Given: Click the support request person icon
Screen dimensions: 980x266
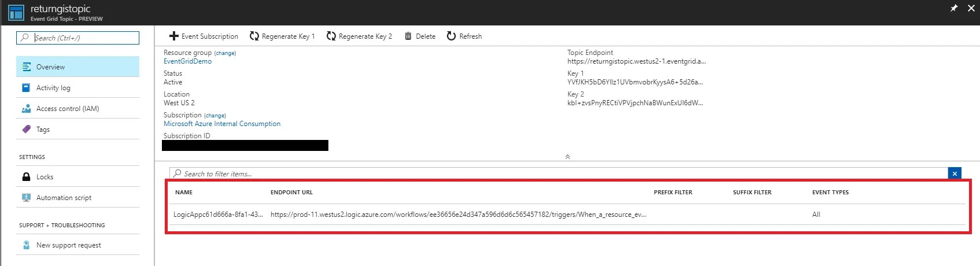Looking at the screenshot, I should click(26, 245).
